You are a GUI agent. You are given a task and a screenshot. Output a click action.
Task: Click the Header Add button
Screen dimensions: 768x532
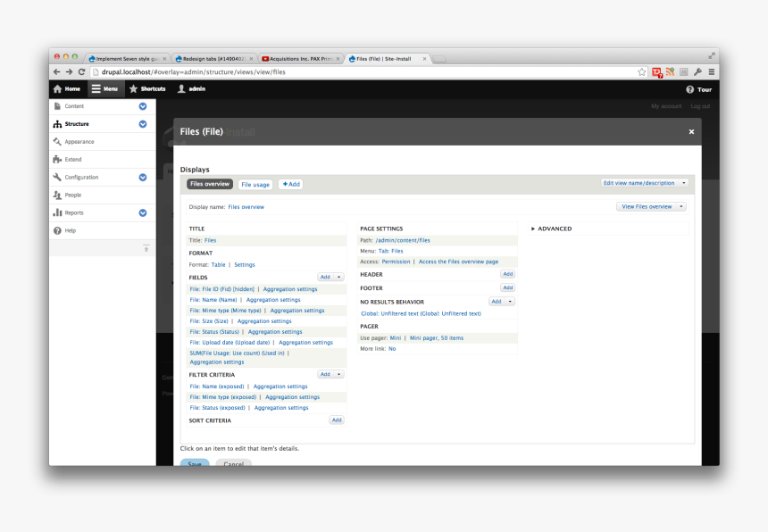507,274
